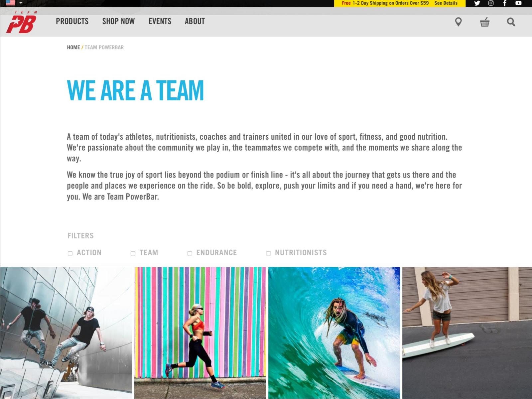The width and height of the screenshot is (532, 399).
Task: Open the Events menu
Action: point(160,21)
